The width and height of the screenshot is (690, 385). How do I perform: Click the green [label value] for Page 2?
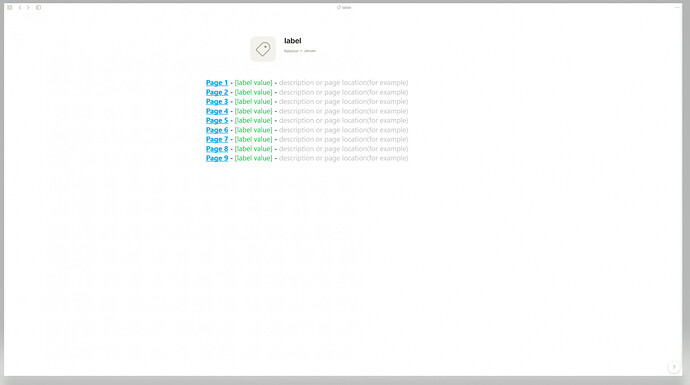pos(253,92)
